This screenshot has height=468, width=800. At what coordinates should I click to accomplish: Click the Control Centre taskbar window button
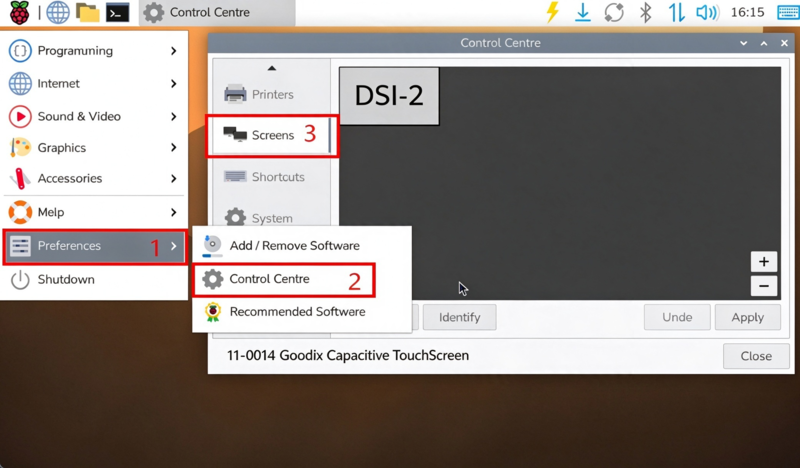(x=217, y=12)
